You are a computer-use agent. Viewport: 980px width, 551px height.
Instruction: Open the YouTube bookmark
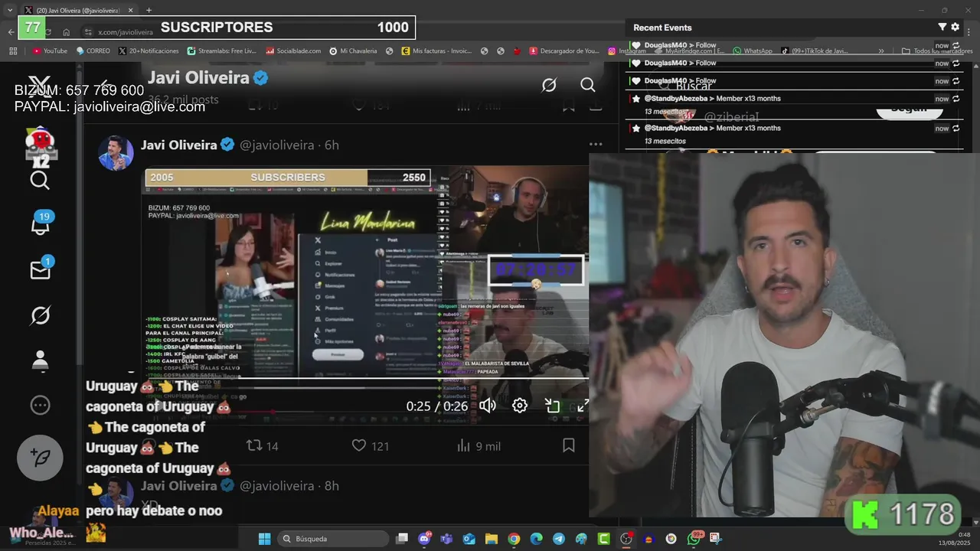(x=50, y=51)
